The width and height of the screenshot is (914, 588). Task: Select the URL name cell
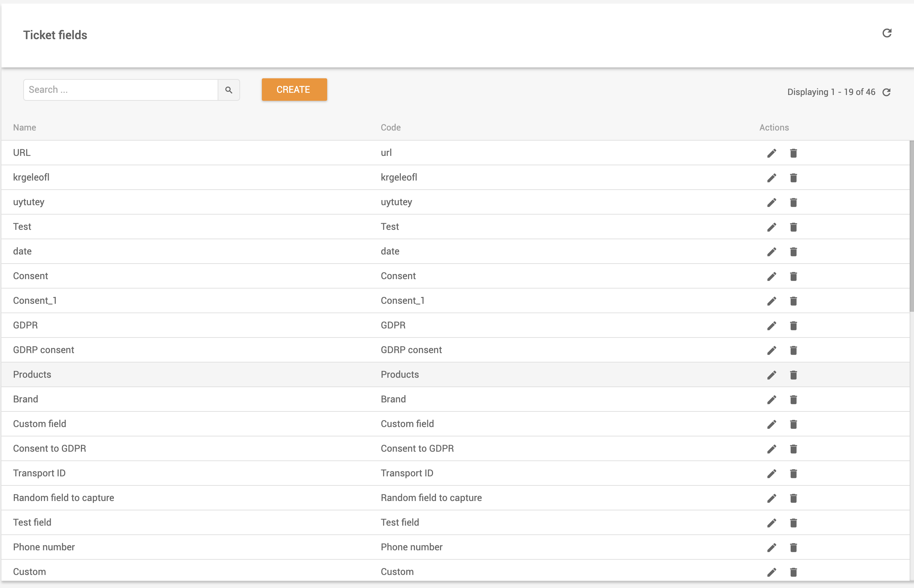tap(22, 153)
